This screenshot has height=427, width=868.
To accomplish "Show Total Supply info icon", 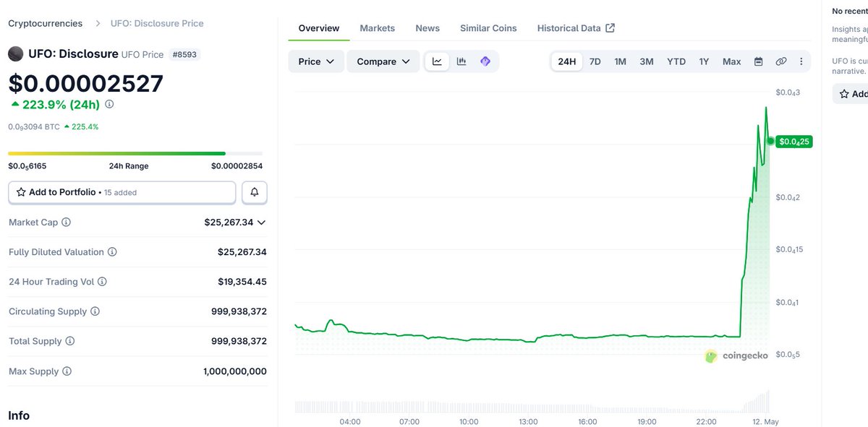I will (x=69, y=341).
